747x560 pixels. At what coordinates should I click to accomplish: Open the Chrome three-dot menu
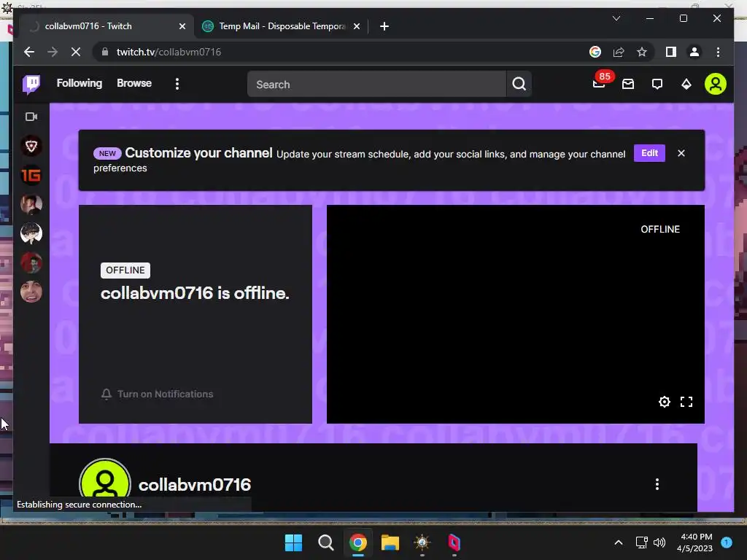pyautogui.click(x=718, y=52)
